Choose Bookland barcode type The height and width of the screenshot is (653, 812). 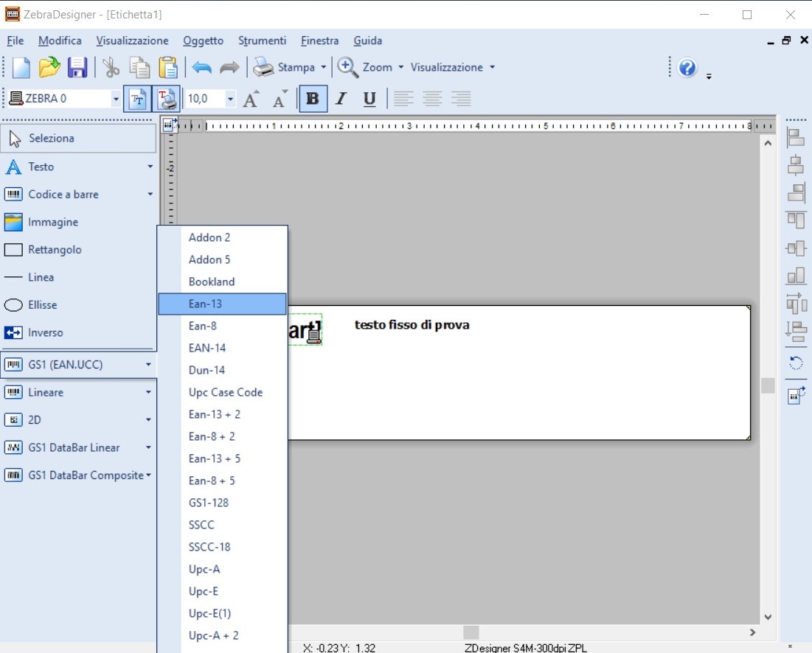point(222,282)
